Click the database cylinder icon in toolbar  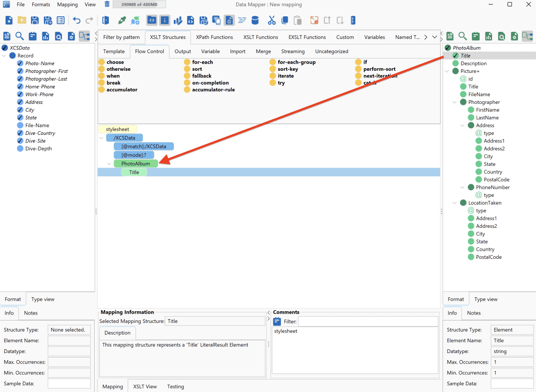tap(255, 20)
